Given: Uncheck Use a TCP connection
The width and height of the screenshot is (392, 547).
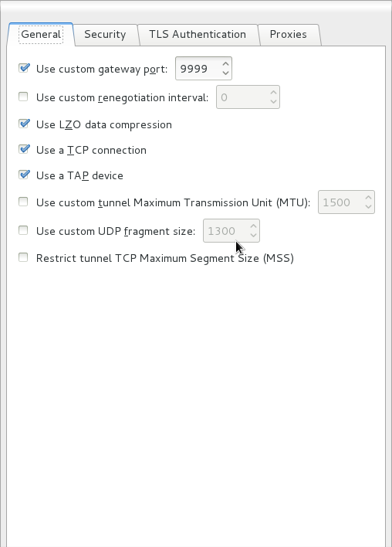Looking at the screenshot, I should (24, 149).
